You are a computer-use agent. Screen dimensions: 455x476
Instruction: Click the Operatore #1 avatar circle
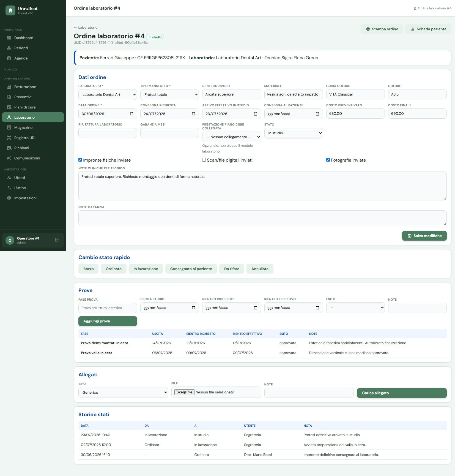click(x=10, y=240)
